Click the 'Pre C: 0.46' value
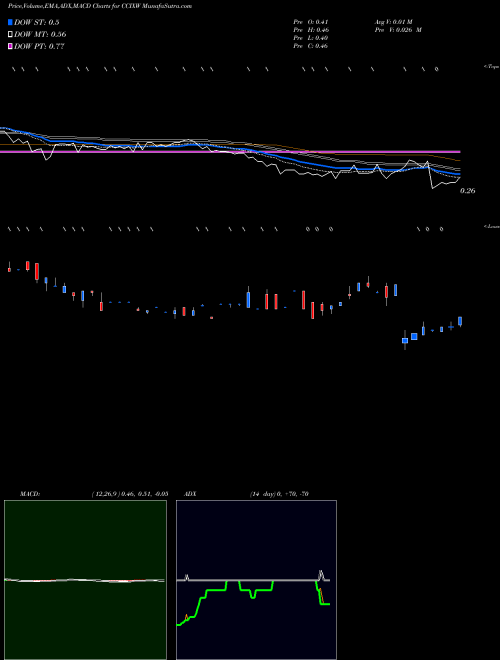Image resolution: width=500 pixels, height=660 pixels. [311, 46]
